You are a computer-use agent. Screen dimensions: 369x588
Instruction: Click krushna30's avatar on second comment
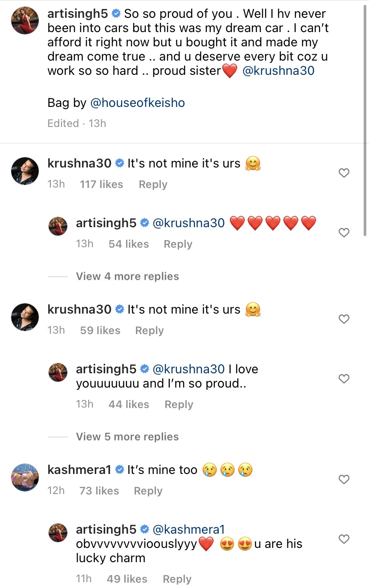(x=25, y=317)
